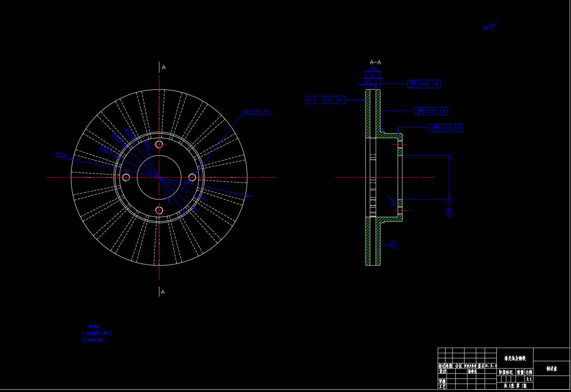Select the Ø60 dimension text
Image resolution: width=571 pixels, height=392 pixels.
coord(147,145)
